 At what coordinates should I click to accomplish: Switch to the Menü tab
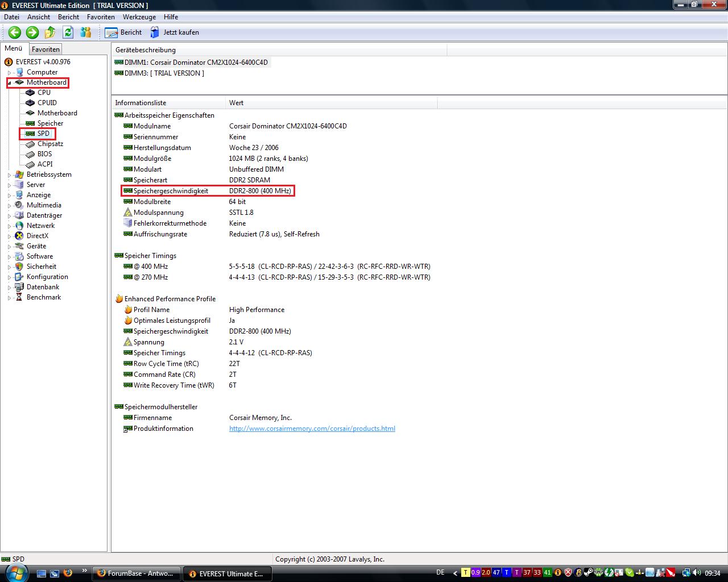14,48
